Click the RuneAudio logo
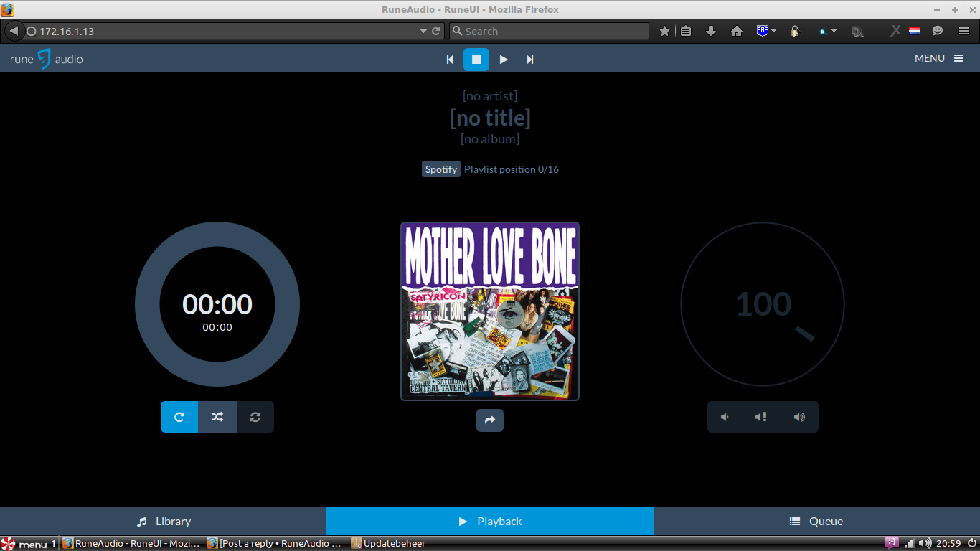The width and height of the screenshot is (980, 551). (47, 59)
